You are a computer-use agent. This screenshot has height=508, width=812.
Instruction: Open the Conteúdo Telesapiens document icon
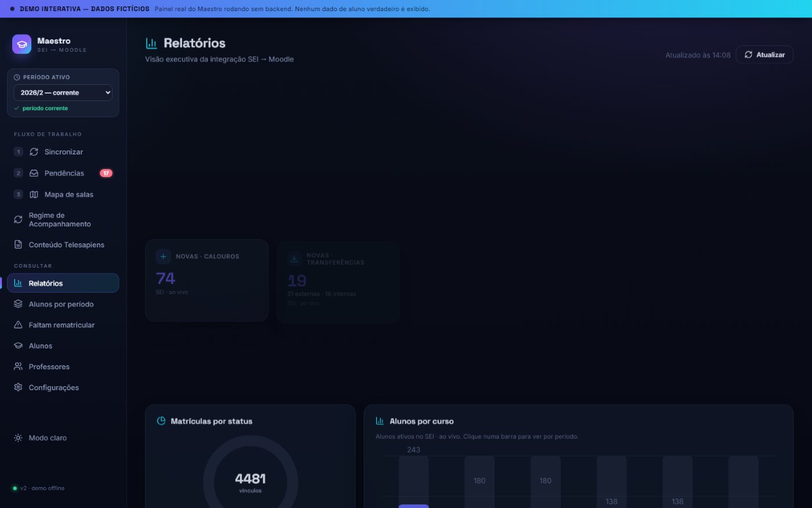(18, 244)
